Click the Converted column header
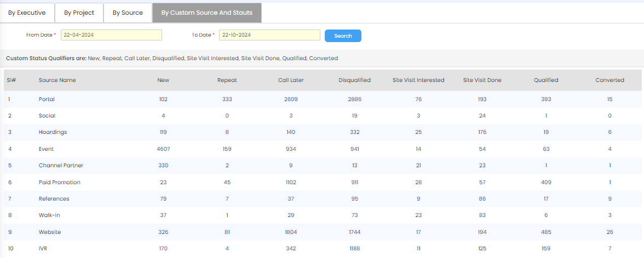Image resolution: width=644 pixels, height=258 pixels. point(610,80)
